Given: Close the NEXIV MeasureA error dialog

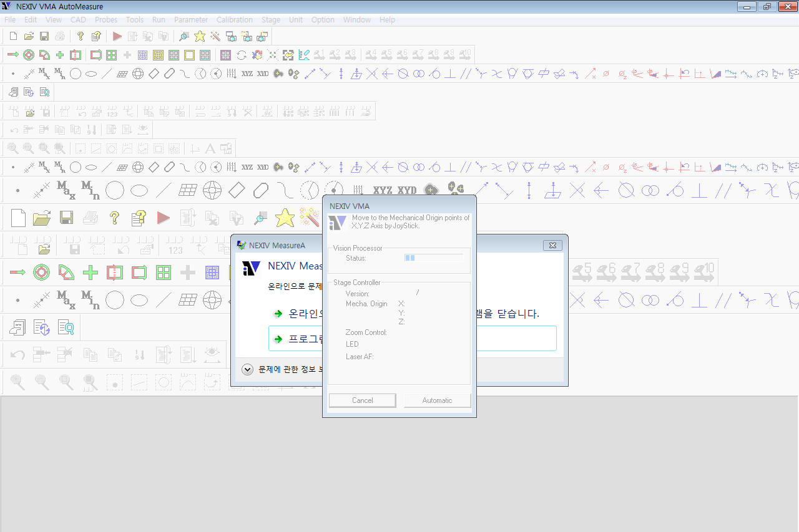Looking at the screenshot, I should 552,245.
